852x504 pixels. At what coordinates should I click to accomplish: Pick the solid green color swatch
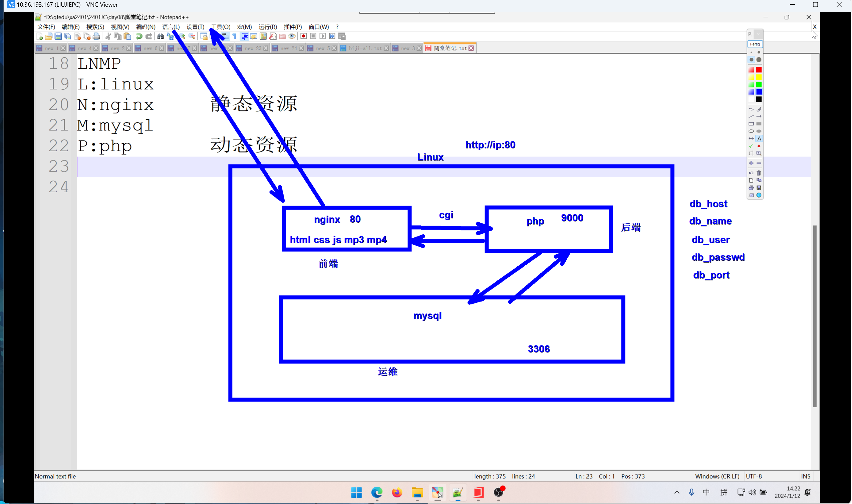coord(759,84)
